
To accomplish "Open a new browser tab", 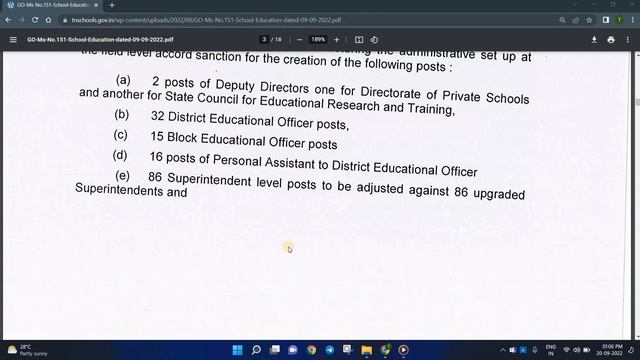I will pyautogui.click(x=112, y=5).
